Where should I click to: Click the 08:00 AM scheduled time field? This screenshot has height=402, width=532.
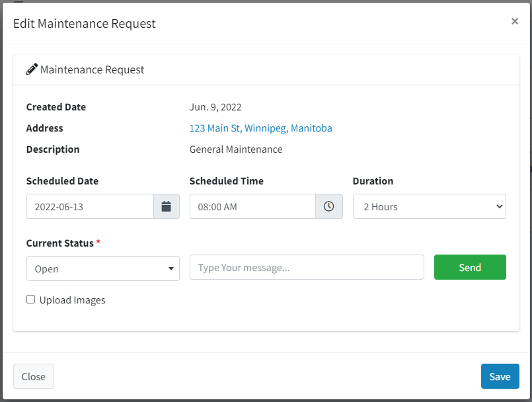coord(252,206)
